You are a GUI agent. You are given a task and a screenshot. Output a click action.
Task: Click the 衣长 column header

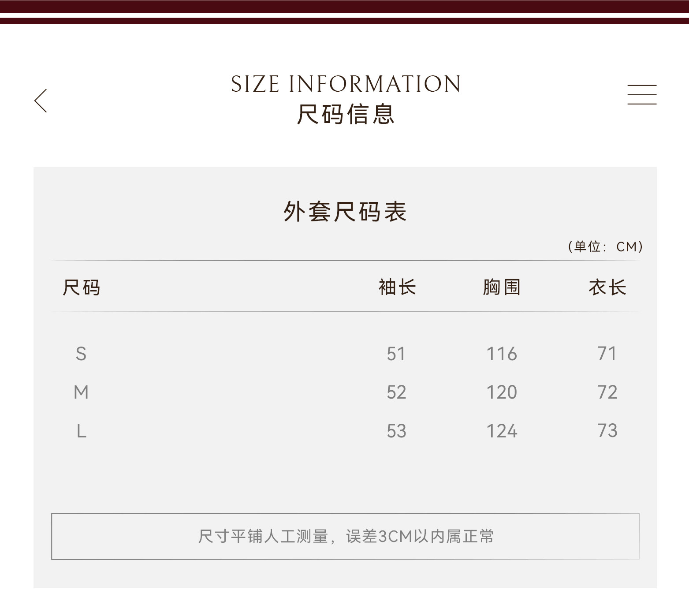[607, 287]
